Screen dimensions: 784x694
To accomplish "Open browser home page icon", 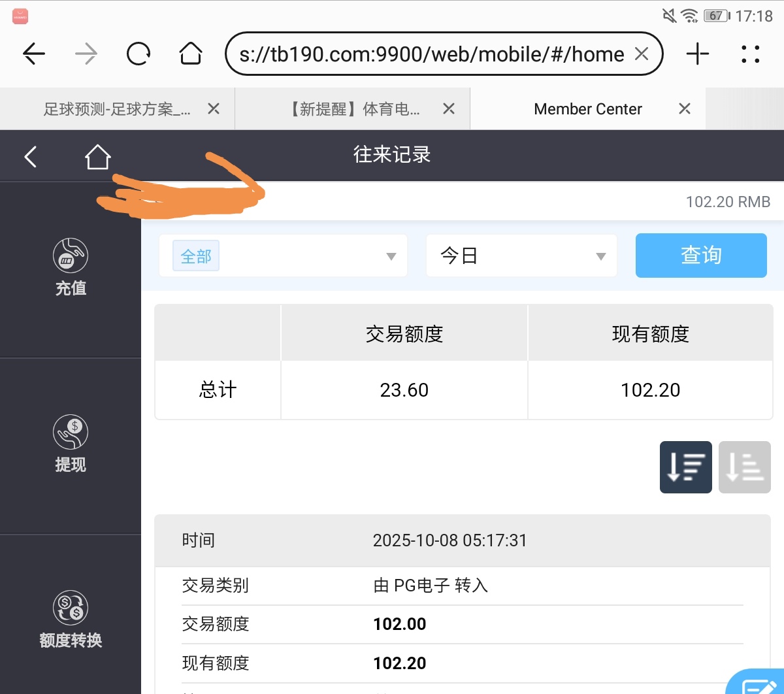I will point(190,54).
